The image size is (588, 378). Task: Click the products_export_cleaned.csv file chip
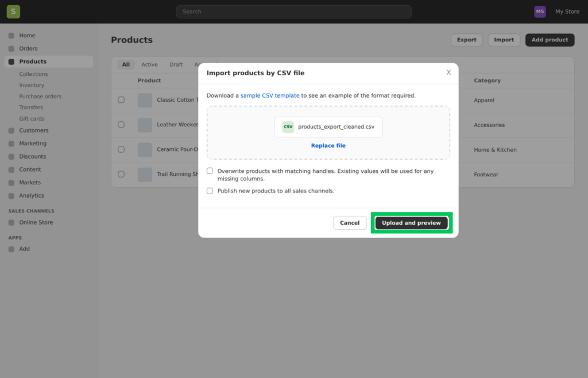[328, 127]
